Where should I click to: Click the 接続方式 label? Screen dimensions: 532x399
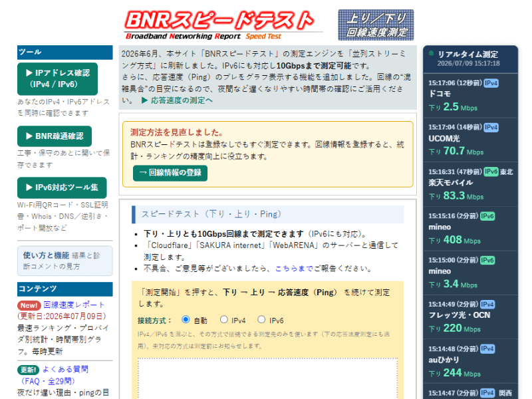(154, 321)
